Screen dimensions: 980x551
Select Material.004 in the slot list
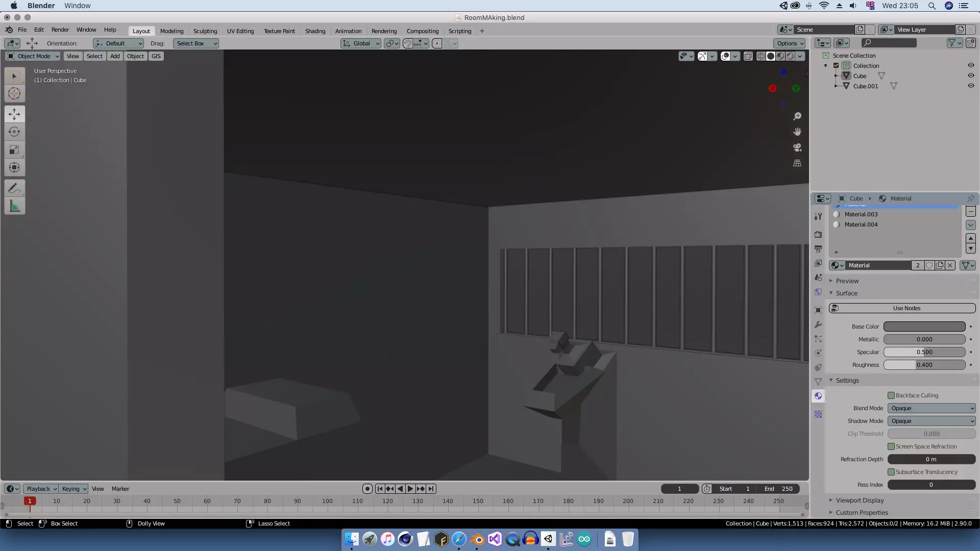point(861,224)
